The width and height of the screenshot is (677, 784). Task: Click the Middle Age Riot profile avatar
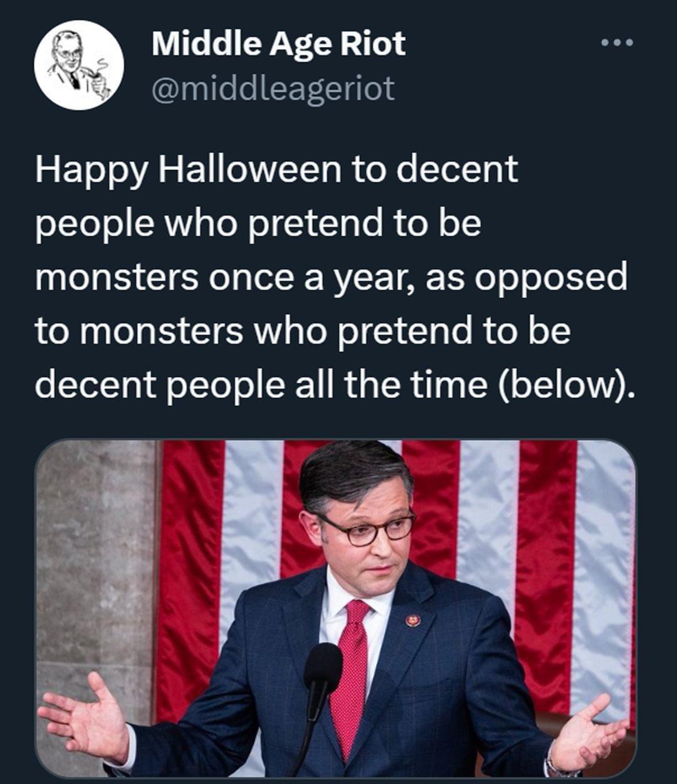[79, 65]
